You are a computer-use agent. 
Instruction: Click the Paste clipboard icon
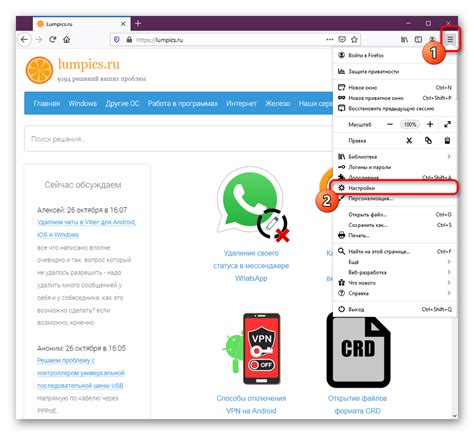pos(447,141)
